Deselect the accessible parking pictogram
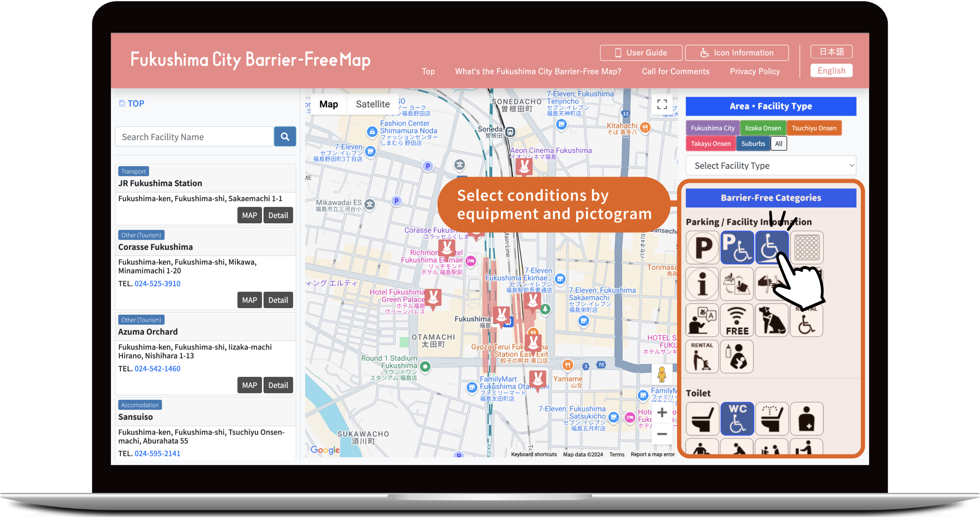This screenshot has width=980, height=517. (x=737, y=248)
